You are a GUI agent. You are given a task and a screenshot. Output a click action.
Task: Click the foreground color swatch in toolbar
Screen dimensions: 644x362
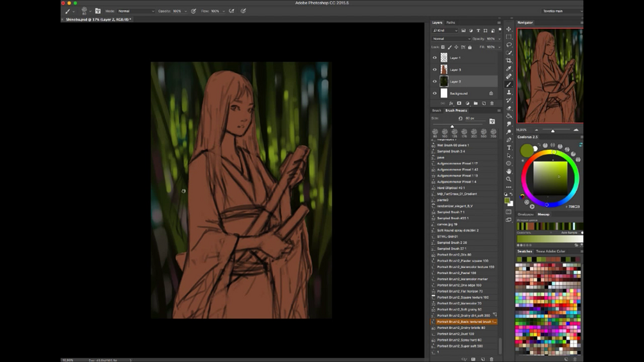pyautogui.click(x=508, y=201)
